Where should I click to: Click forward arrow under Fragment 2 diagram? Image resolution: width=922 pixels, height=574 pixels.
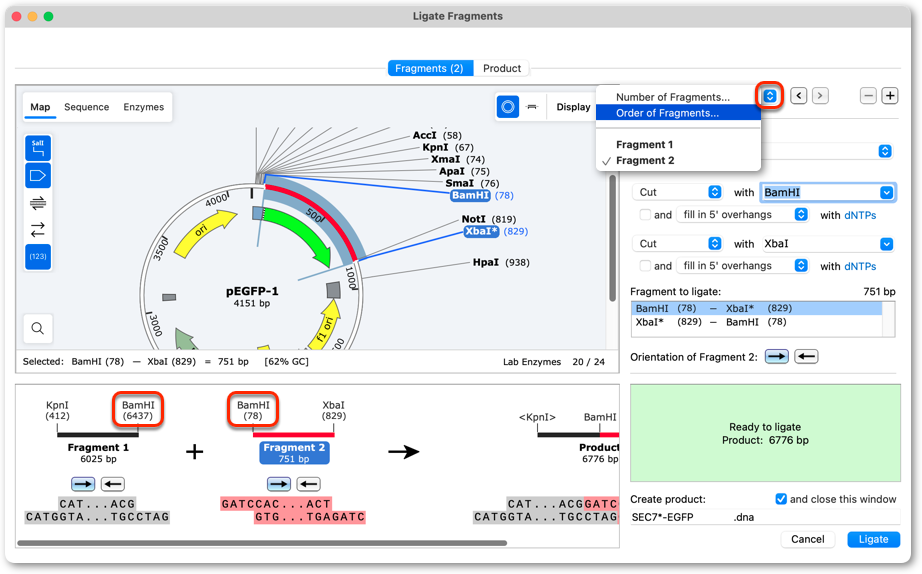point(279,484)
